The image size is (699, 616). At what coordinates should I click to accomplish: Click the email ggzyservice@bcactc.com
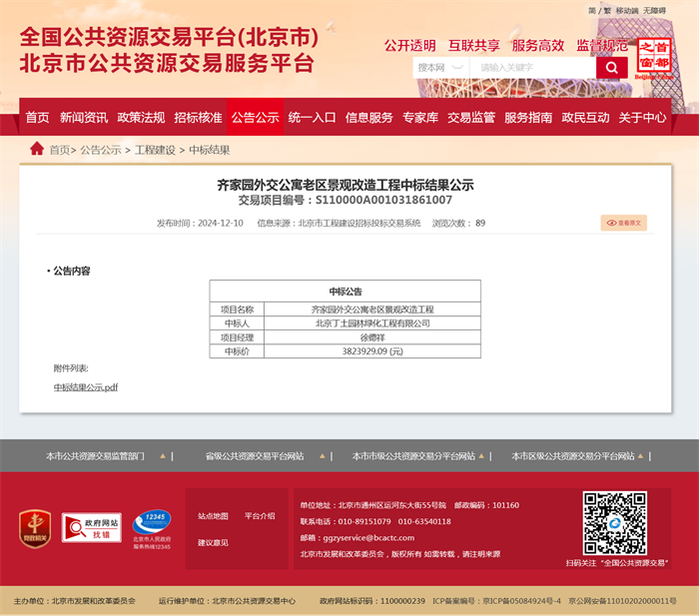tap(368, 538)
